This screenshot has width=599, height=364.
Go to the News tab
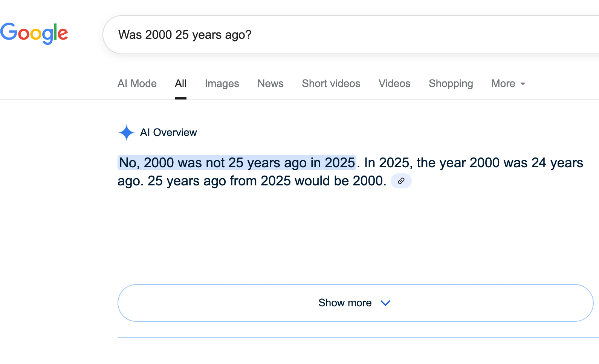[270, 83]
